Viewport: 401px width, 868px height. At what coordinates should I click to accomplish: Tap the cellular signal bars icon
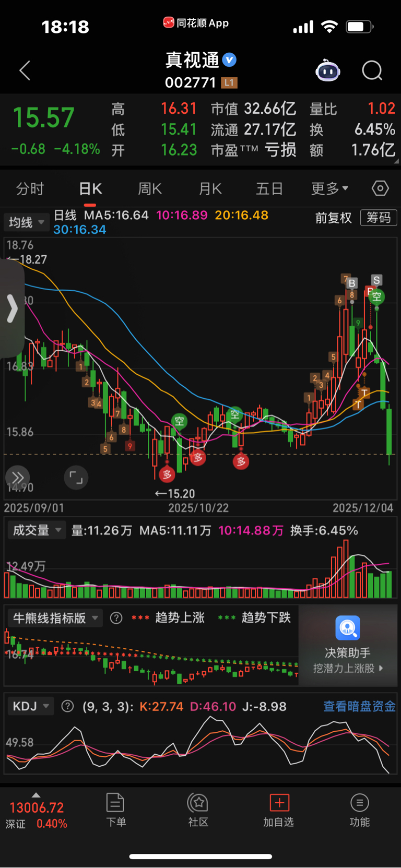click(x=303, y=27)
